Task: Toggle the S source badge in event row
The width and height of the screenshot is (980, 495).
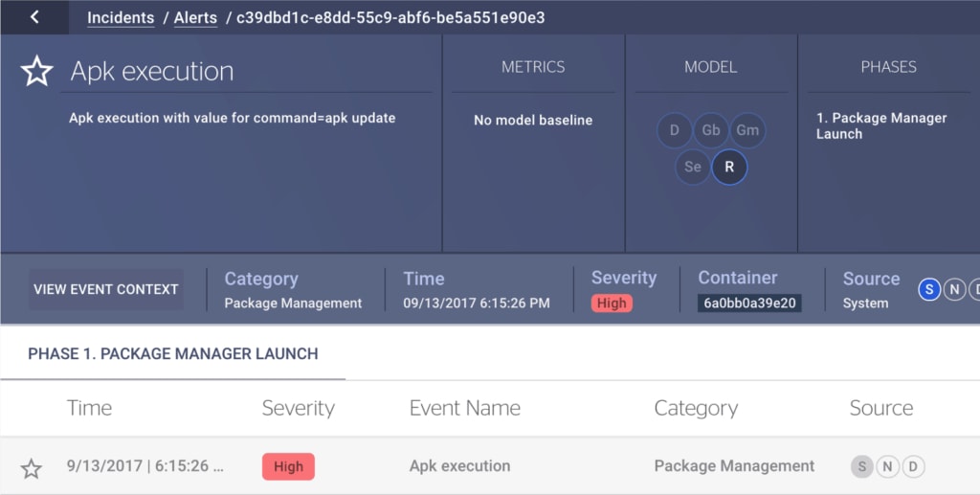Action: [862, 467]
